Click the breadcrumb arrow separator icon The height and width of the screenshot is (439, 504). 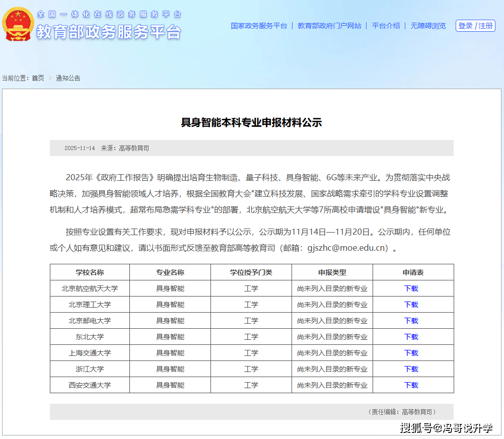(x=50, y=78)
